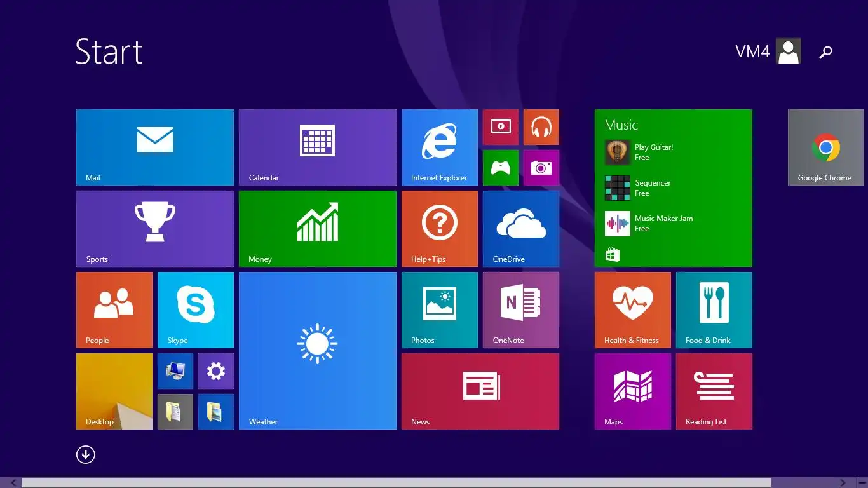
Task: Open the Reading List tile
Action: pos(714,391)
